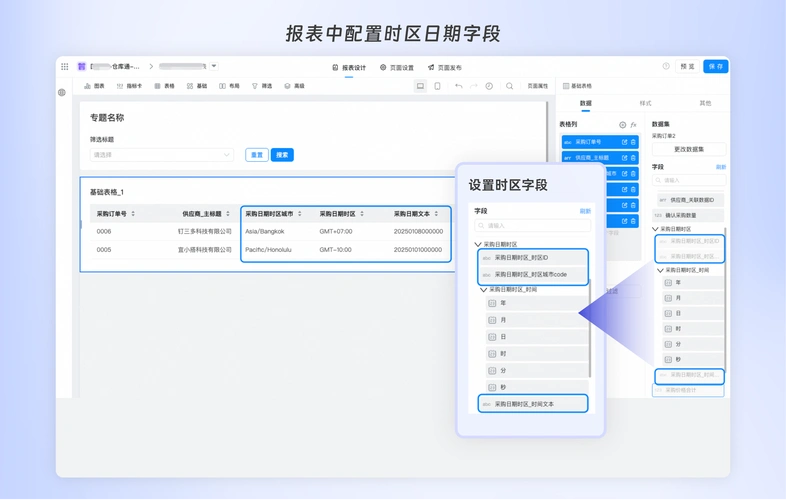Click the 重置 button
786x500 pixels.
click(257, 155)
